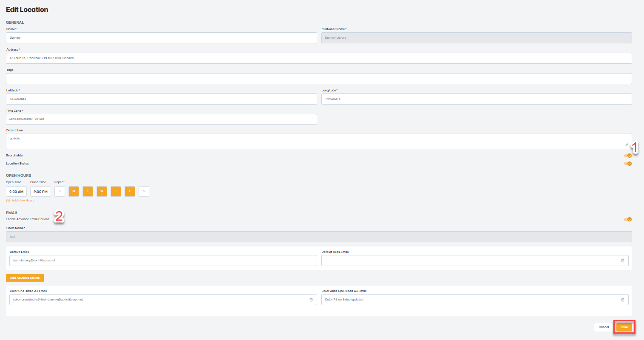Click trash icon in Color One-sided A3 Email
This screenshot has height=340, width=644.
point(311,300)
